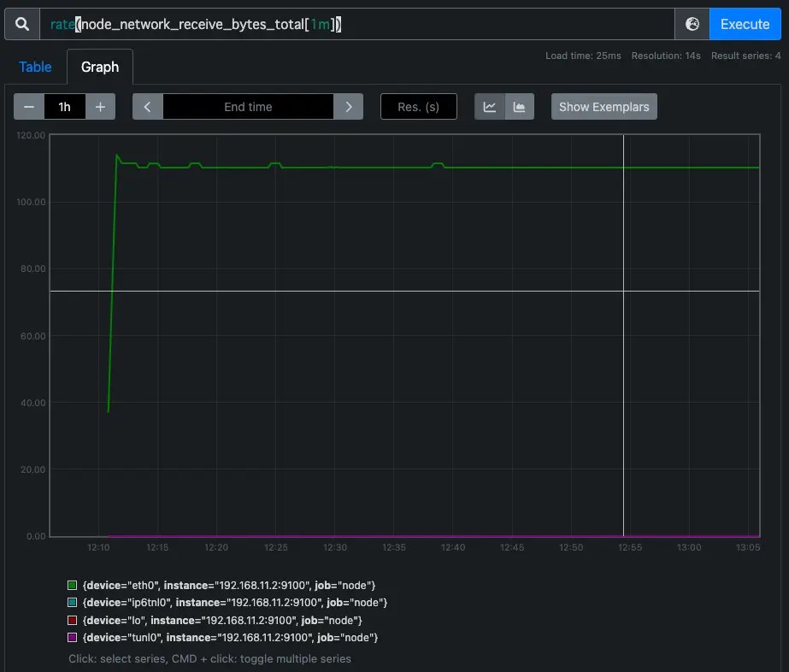Click the 1h range input field

pyautogui.click(x=64, y=107)
